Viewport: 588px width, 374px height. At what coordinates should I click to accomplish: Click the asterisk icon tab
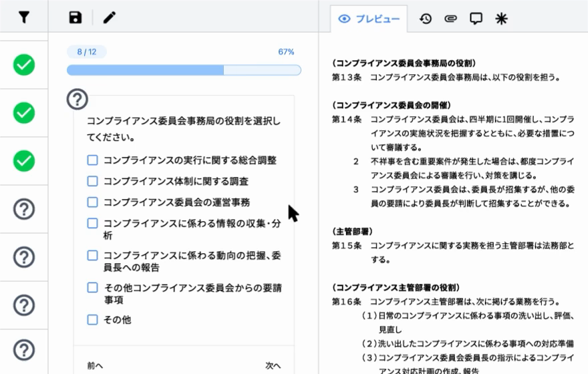501,19
